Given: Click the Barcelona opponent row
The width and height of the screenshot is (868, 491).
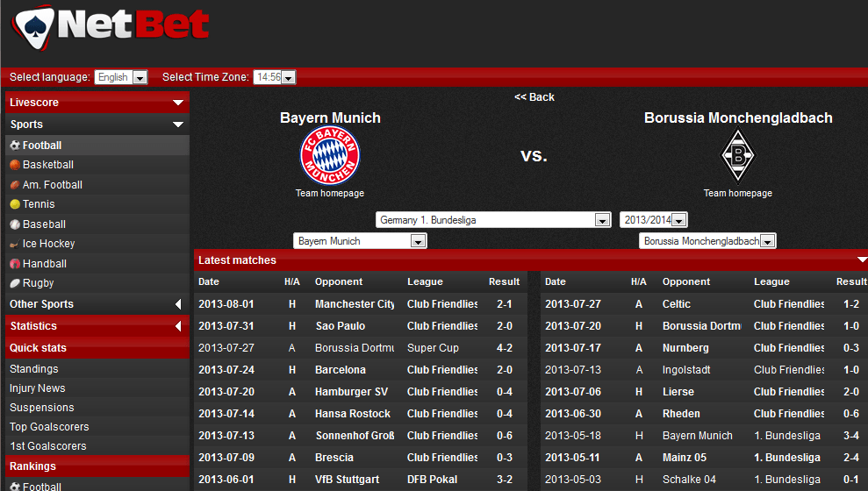Looking at the screenshot, I should (x=341, y=370).
